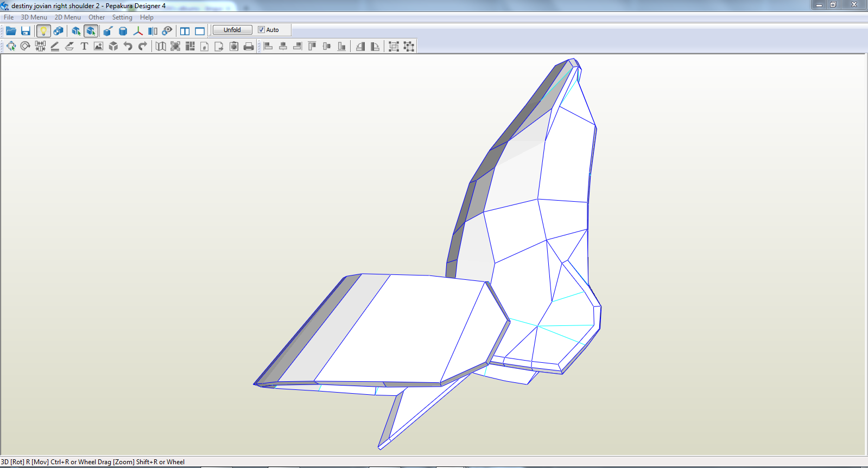The height and width of the screenshot is (468, 868).
Task: Click the Unfold button
Action: coord(232,30)
